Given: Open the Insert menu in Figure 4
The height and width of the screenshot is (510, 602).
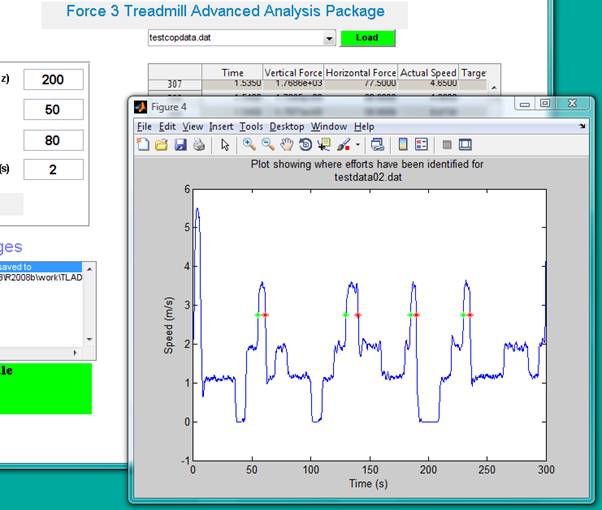Looking at the screenshot, I should click(221, 127).
